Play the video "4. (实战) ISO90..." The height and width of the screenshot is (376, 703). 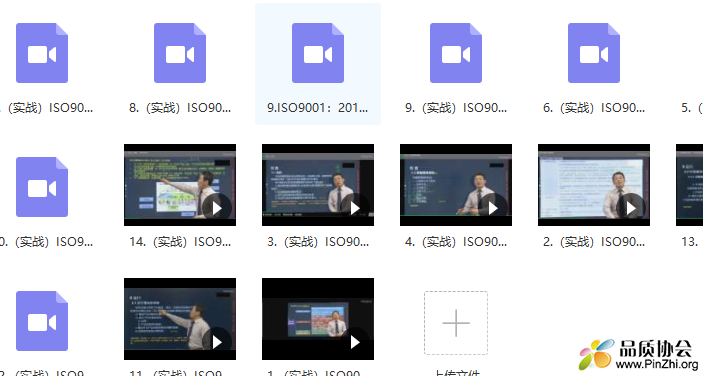(493, 208)
